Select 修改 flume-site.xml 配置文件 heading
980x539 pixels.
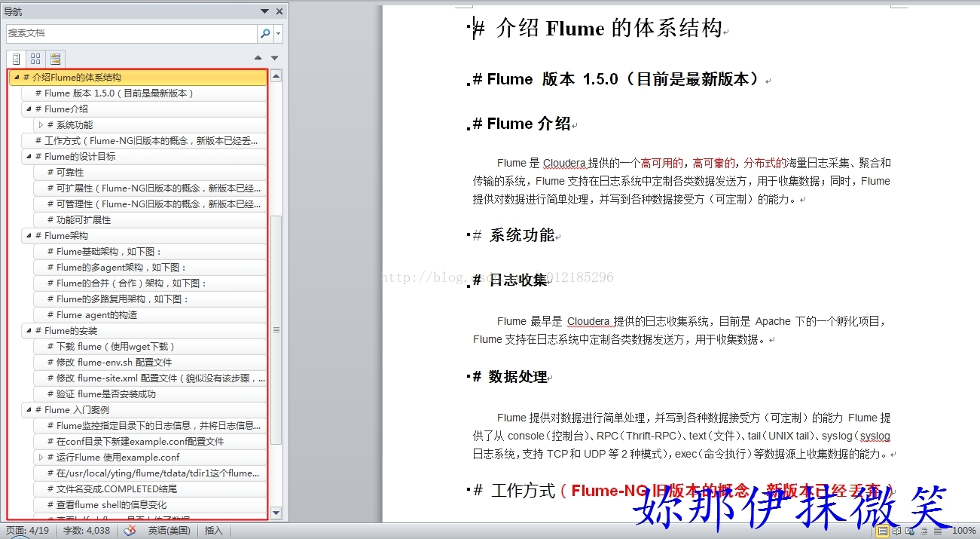(x=151, y=378)
